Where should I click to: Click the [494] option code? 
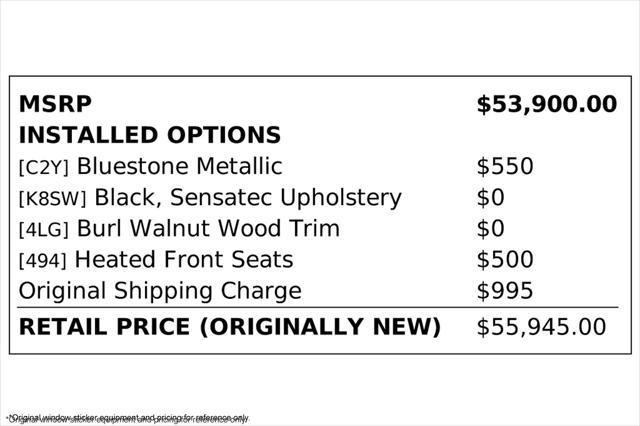[x=43, y=261]
